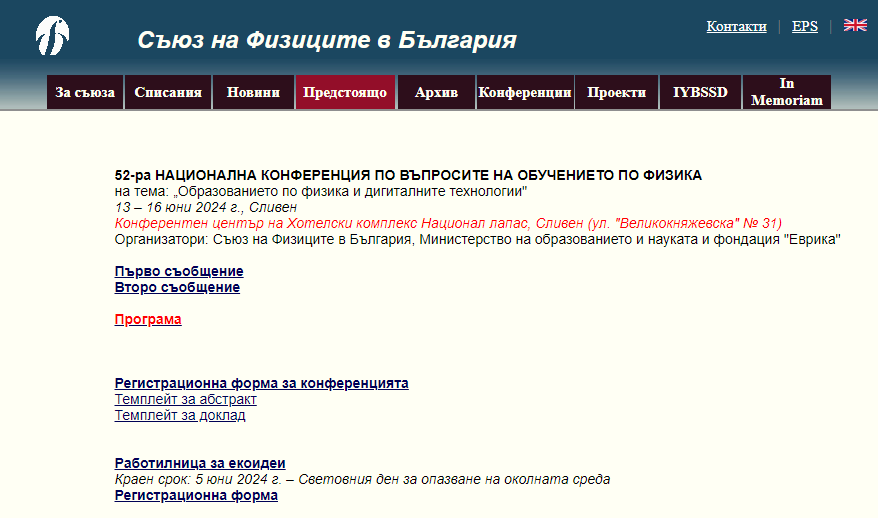The image size is (878, 518).
Task: Click the heading 52-ра НАЦИОНАЛНА КОНФЕРЕНЦИЯ
Action: [408, 175]
